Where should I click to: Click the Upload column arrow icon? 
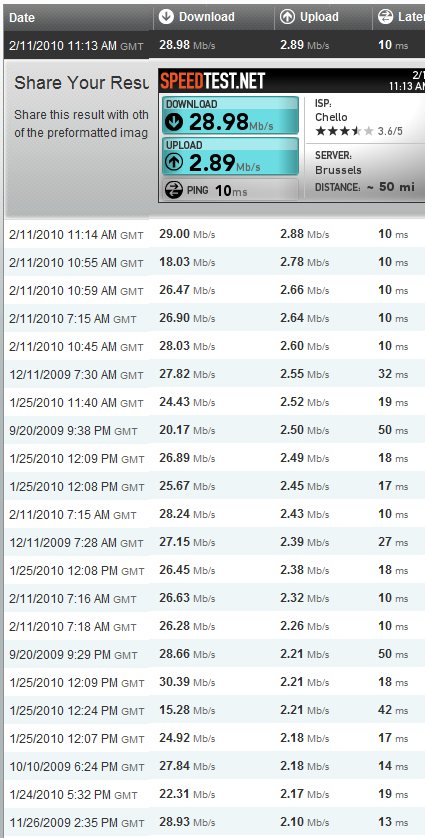pyautogui.click(x=287, y=17)
